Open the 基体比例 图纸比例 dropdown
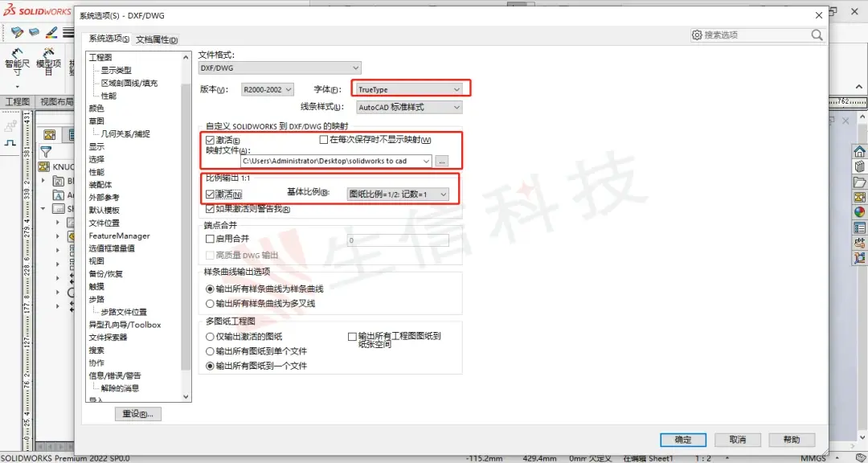The height and width of the screenshot is (463, 868). coord(398,195)
